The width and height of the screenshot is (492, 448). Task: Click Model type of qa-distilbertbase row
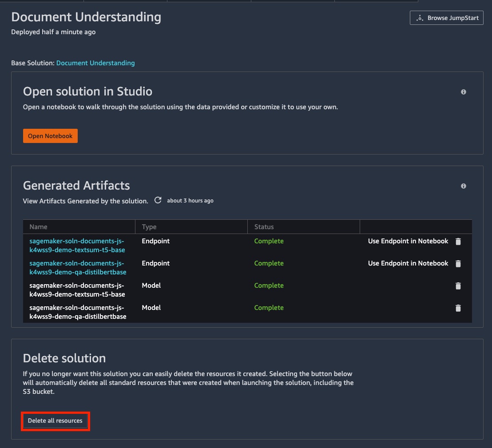click(x=151, y=308)
